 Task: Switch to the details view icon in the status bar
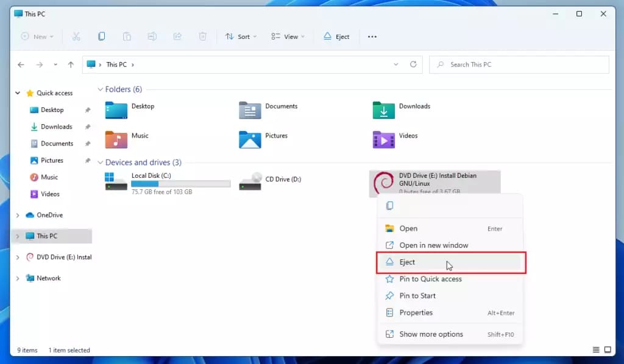(x=596, y=349)
